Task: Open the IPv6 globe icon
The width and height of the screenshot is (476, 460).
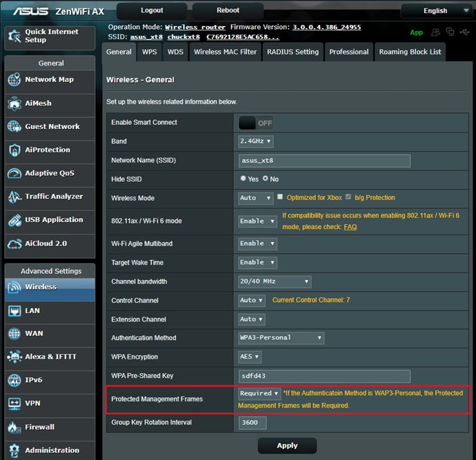Action: 14,380
